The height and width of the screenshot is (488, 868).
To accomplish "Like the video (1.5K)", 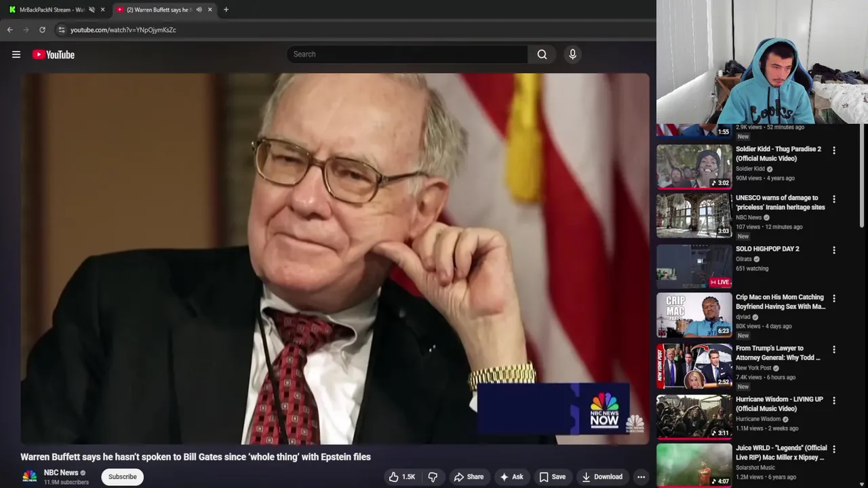I will (401, 476).
